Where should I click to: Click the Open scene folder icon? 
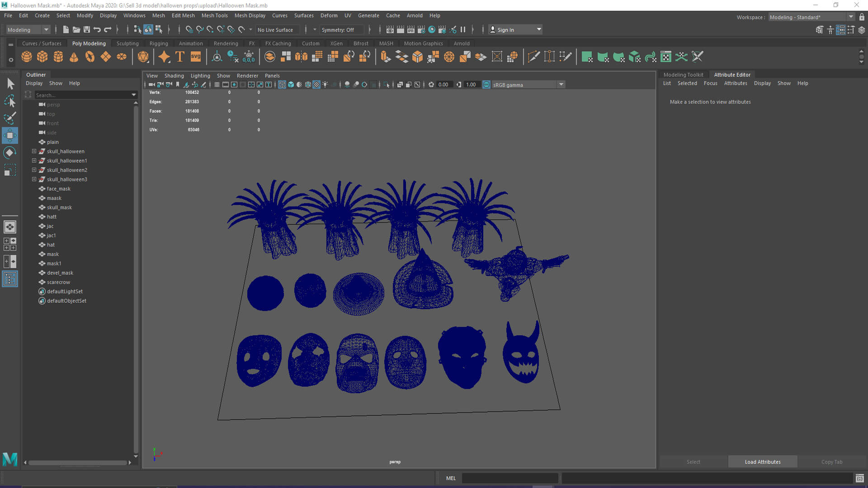point(76,30)
